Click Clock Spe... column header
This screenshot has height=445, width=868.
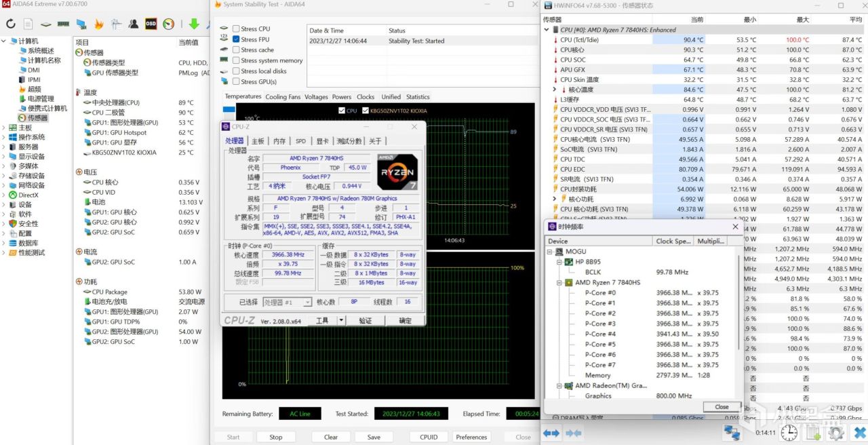pyautogui.click(x=673, y=241)
